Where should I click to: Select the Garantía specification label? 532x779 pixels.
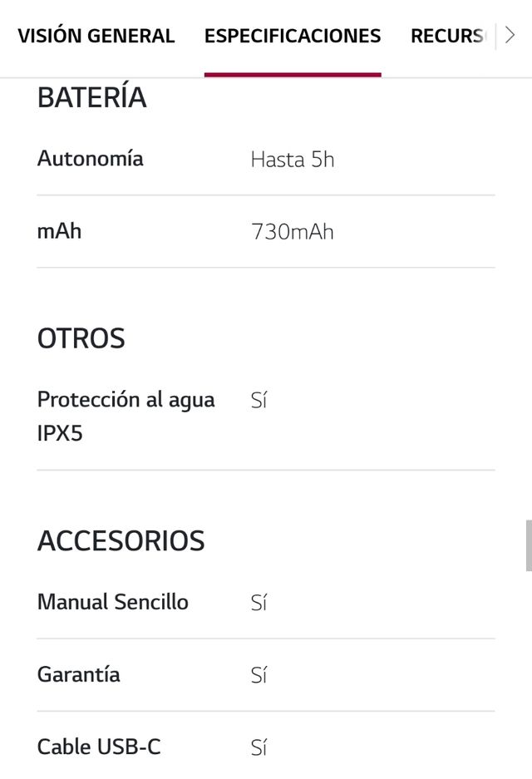tap(78, 675)
